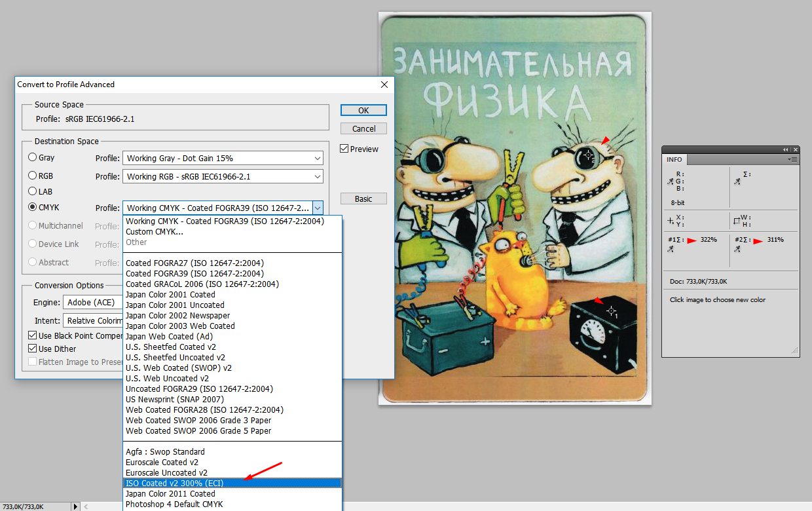Toggle the Use Dither checkbox
This screenshot has height=511, width=812.
(33, 349)
